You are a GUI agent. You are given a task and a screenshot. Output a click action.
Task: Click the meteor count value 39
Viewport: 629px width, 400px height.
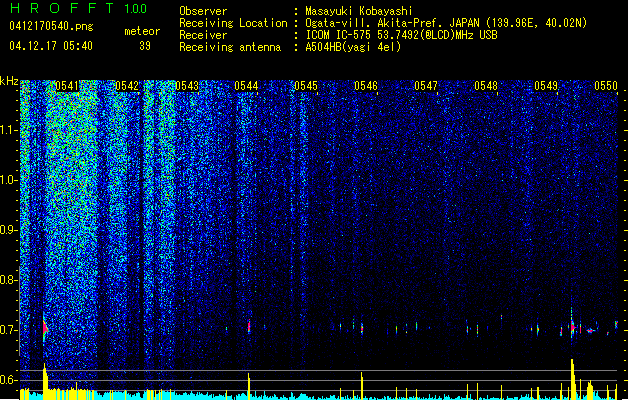click(145, 46)
